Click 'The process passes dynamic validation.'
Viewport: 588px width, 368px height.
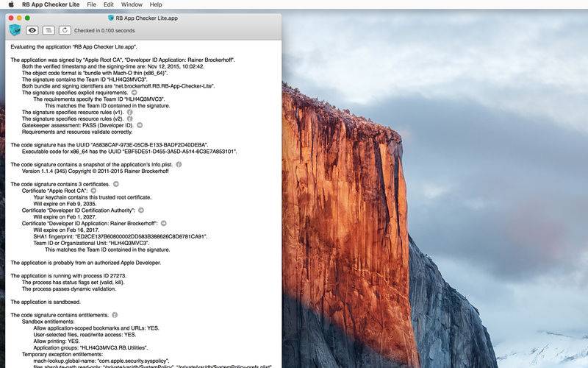pos(69,289)
